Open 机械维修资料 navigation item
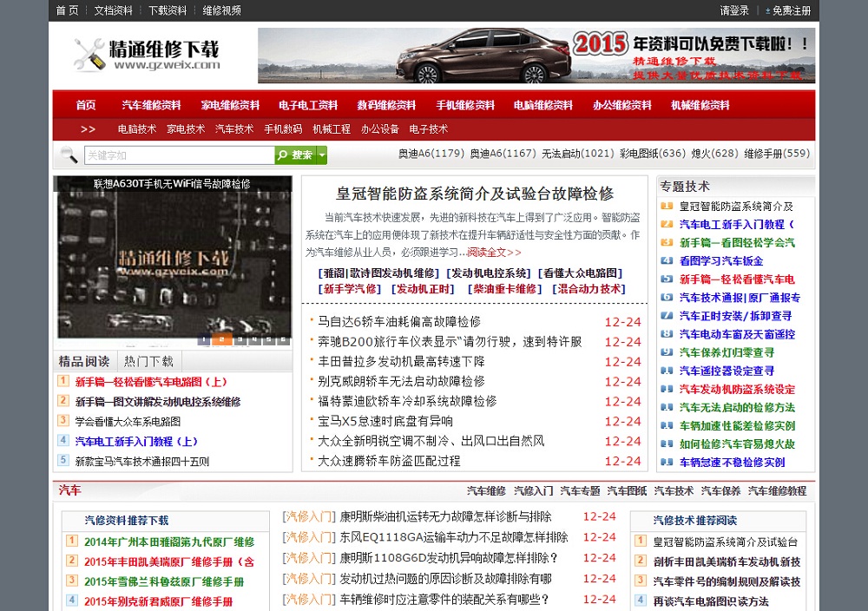This screenshot has height=611, width=868. point(700,105)
